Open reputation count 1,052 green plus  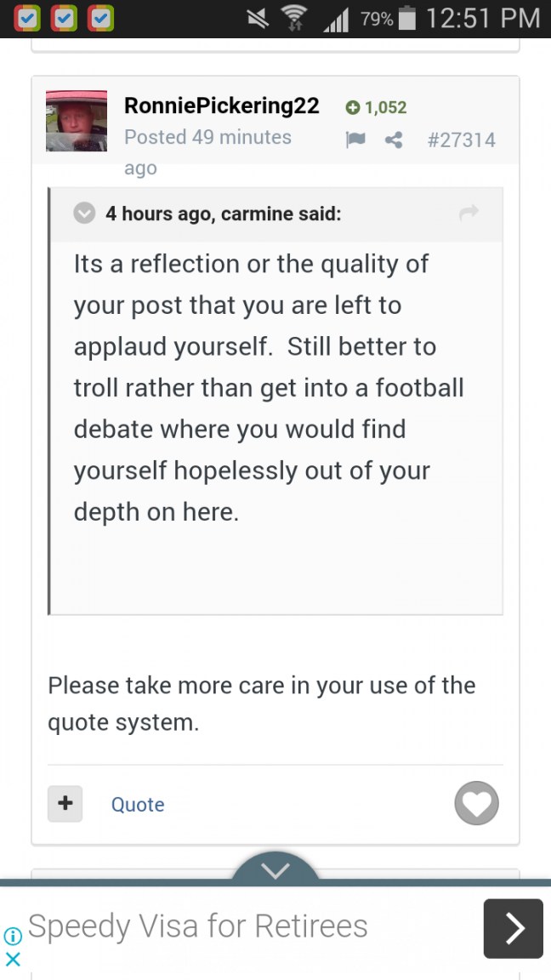tap(376, 107)
